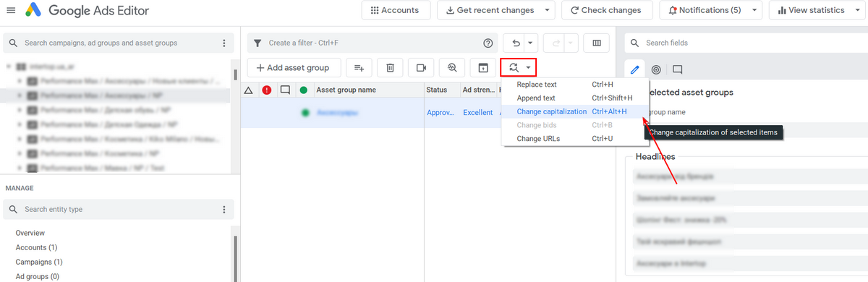
Task: Click the Create a filter field
Action: click(373, 43)
